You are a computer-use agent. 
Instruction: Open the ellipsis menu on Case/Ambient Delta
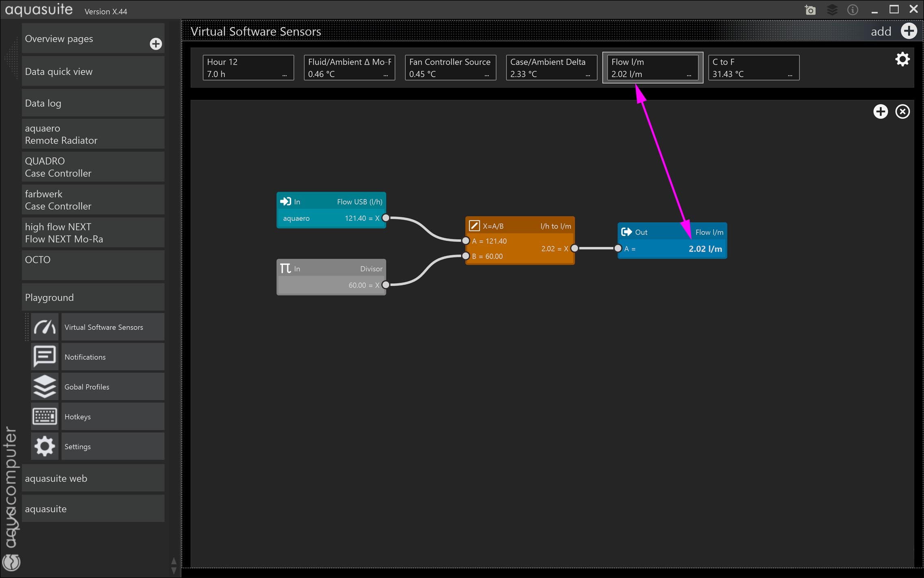[587, 75]
